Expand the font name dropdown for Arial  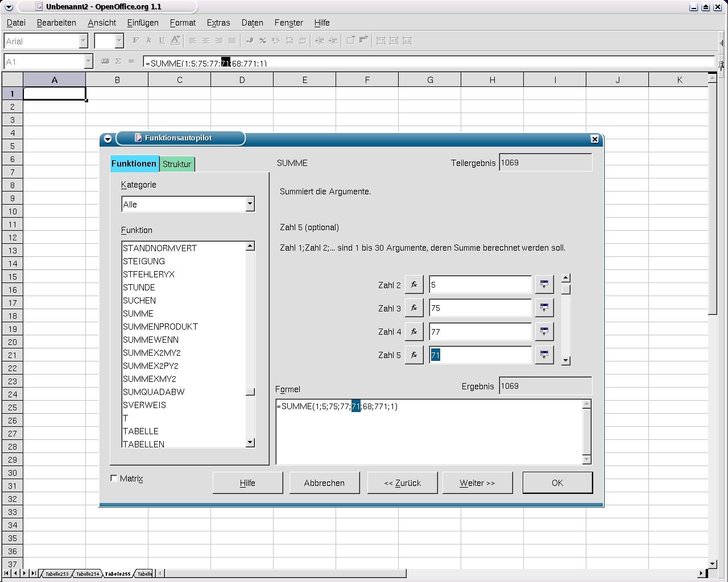pos(83,41)
